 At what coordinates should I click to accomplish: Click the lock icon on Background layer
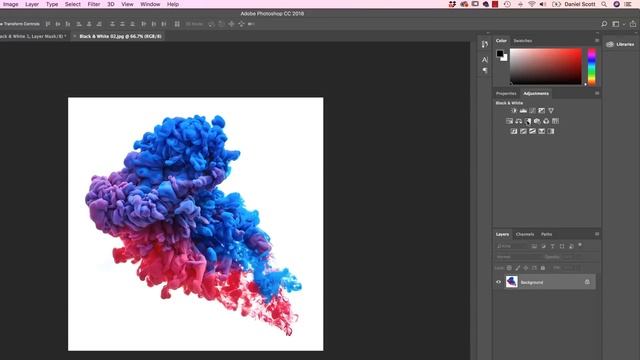click(587, 282)
